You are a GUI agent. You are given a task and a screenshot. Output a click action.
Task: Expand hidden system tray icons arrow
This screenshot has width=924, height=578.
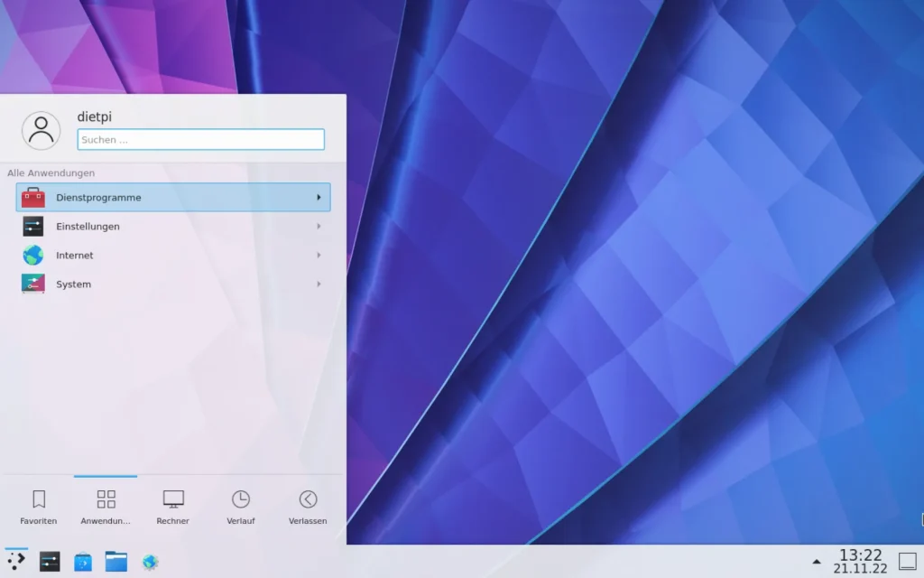coord(817,562)
